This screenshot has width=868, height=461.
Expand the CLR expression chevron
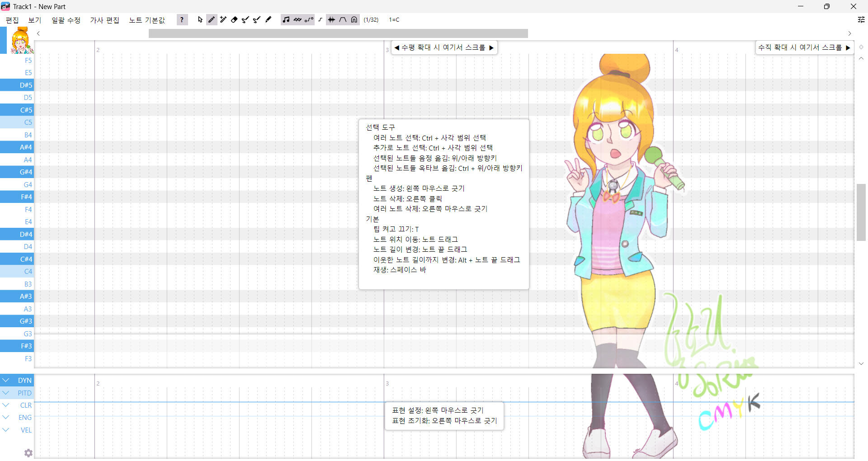click(x=6, y=405)
